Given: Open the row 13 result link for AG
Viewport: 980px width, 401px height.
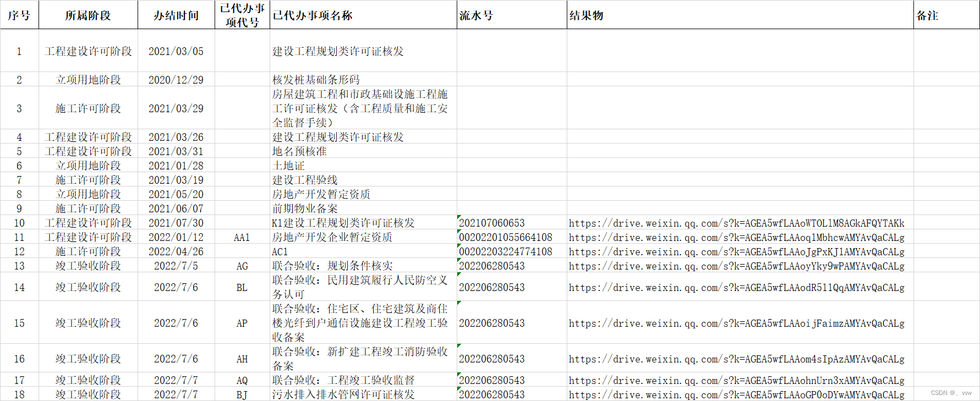Looking at the screenshot, I should 736,266.
